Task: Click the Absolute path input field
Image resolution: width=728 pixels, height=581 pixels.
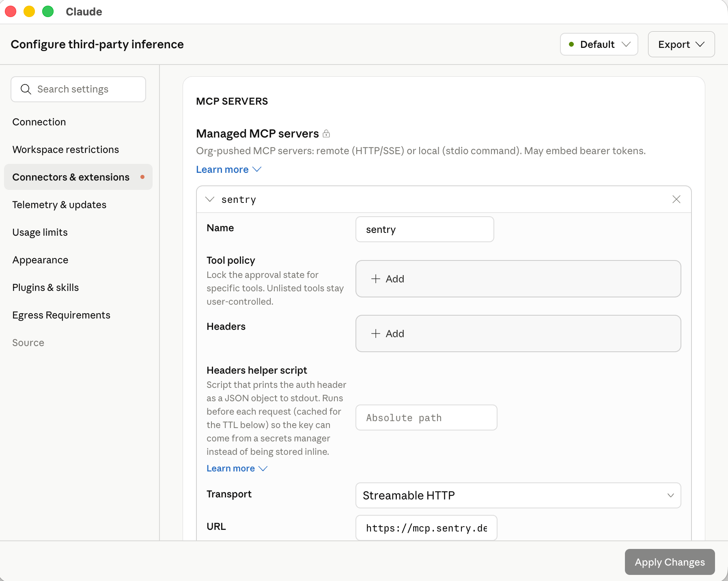Action: coord(426,417)
